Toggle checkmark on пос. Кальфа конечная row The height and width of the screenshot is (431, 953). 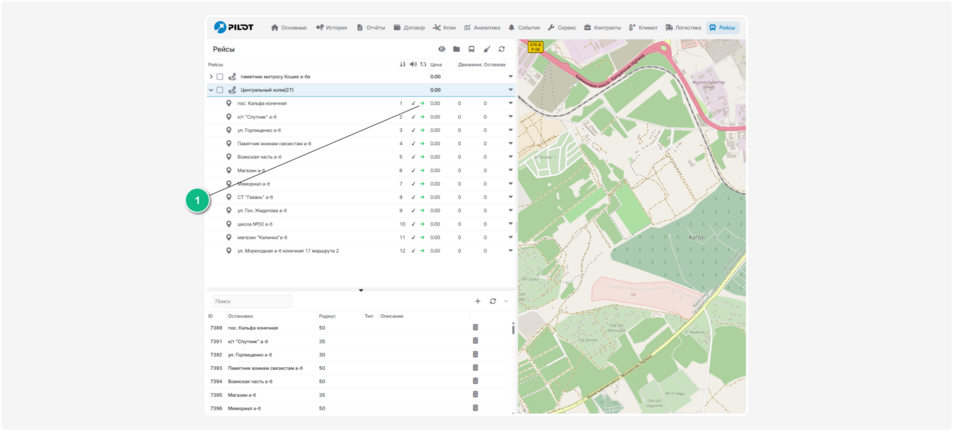click(x=413, y=103)
